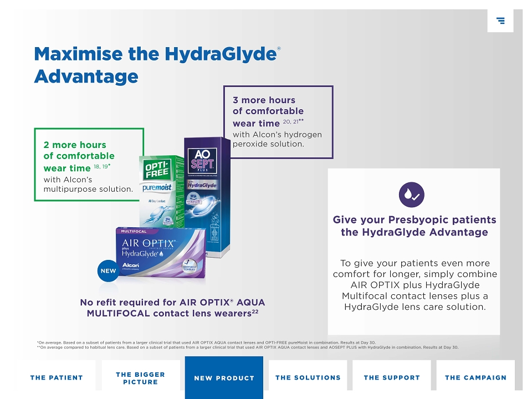Image resolution: width=532 pixels, height=399 pixels.
Task: Select the NEW PRODUCT tab
Action: 224,377
